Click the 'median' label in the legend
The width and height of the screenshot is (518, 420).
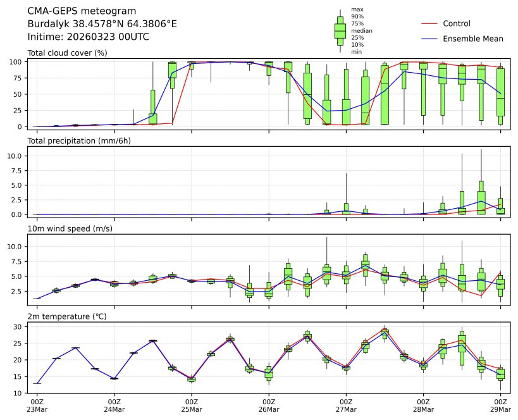(x=361, y=30)
